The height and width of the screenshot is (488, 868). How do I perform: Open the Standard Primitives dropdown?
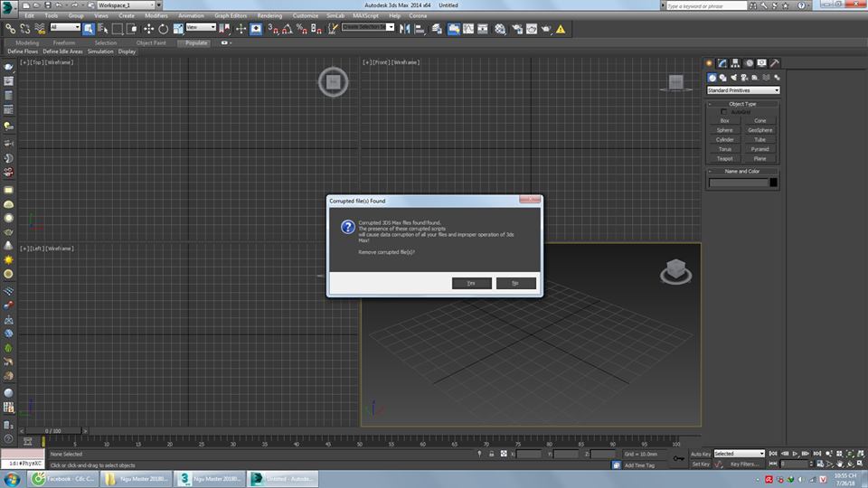(x=742, y=90)
